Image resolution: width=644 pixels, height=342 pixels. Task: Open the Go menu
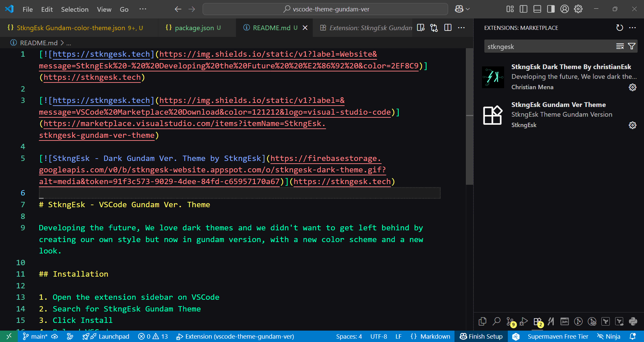click(124, 9)
